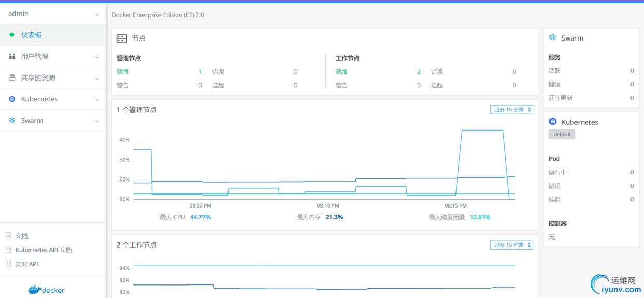Click the Pod 运行中 row
This screenshot has height=298, width=644.
click(x=591, y=172)
